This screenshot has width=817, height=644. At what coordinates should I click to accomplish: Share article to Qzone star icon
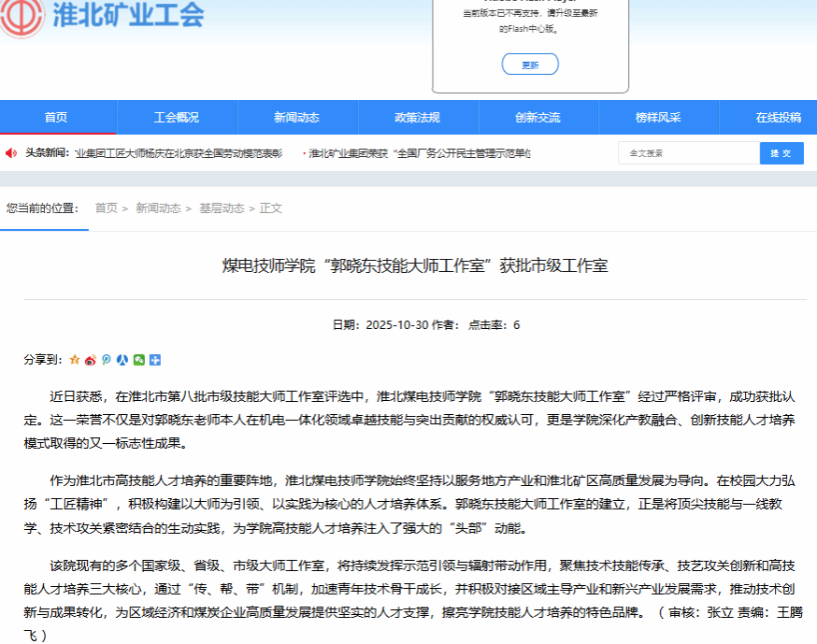(75, 360)
